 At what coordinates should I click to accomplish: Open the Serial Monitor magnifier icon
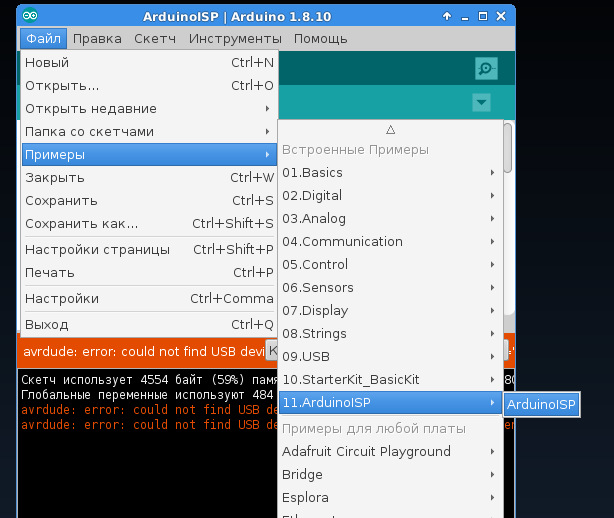click(x=486, y=68)
